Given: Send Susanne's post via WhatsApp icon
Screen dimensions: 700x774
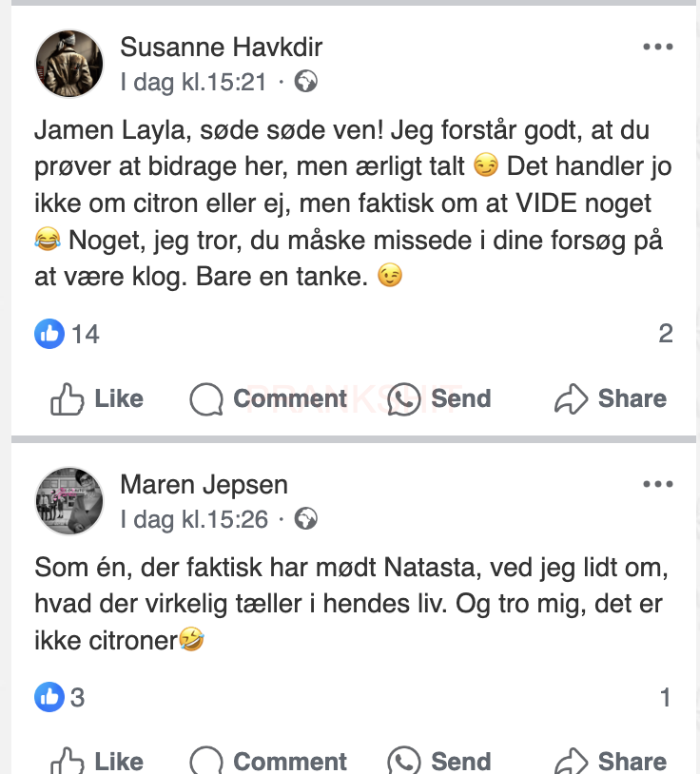Looking at the screenshot, I should point(439,399).
